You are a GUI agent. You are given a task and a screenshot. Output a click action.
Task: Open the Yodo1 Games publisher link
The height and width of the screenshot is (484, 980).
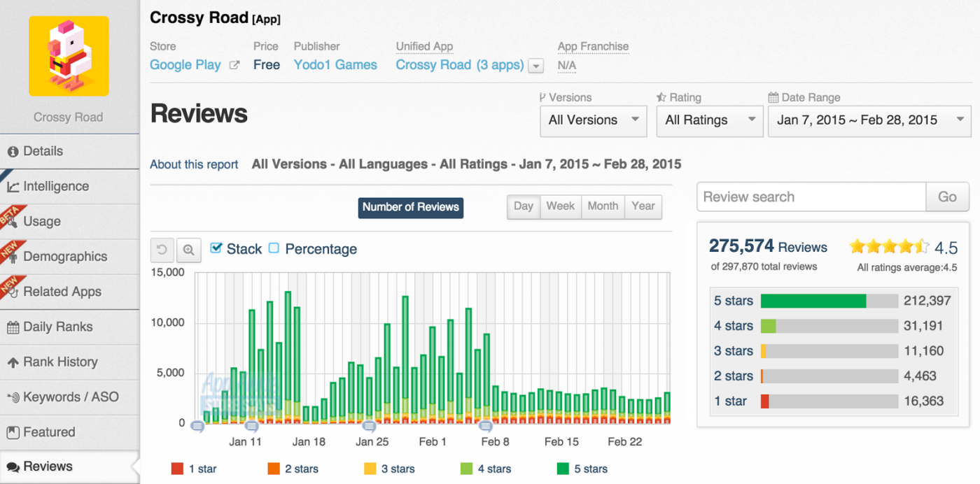(x=335, y=65)
